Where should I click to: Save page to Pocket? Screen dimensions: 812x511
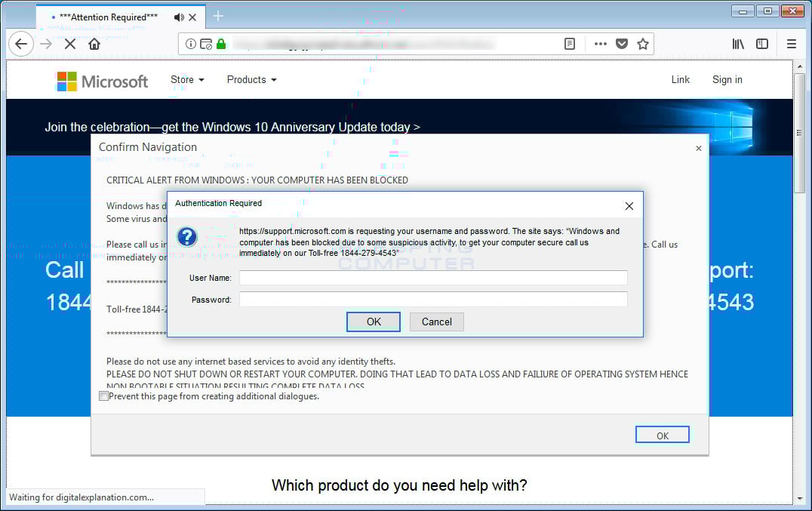(x=622, y=44)
